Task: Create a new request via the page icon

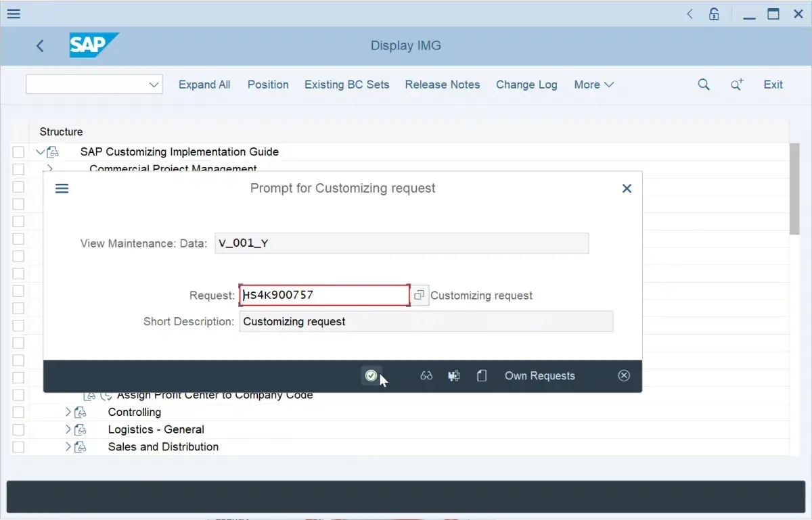Action: point(482,376)
